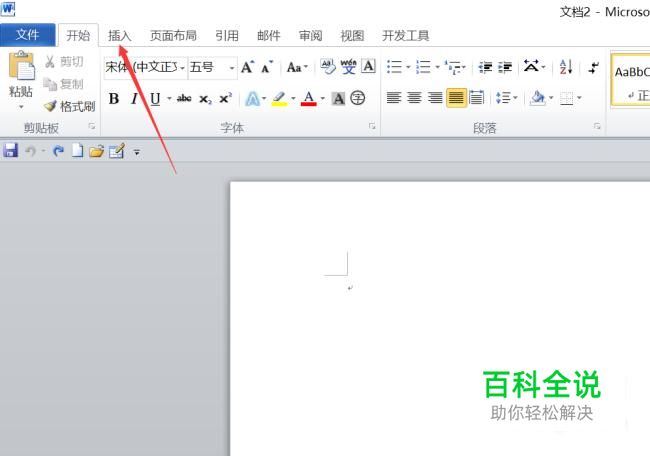Open the 段落 paragraph dialog launcher
650x456 pixels.
pos(597,126)
